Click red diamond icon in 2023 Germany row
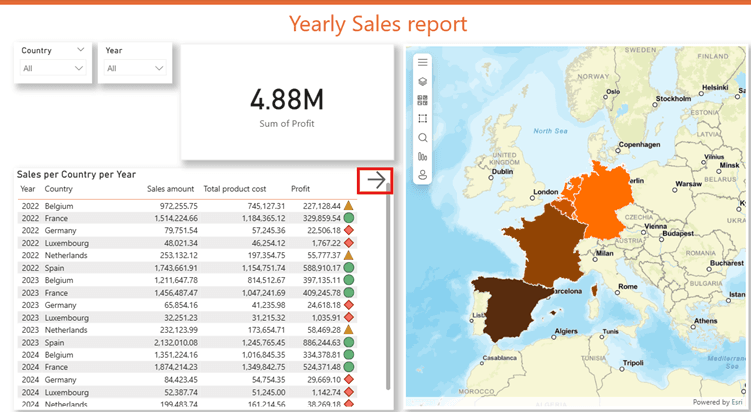 (349, 305)
